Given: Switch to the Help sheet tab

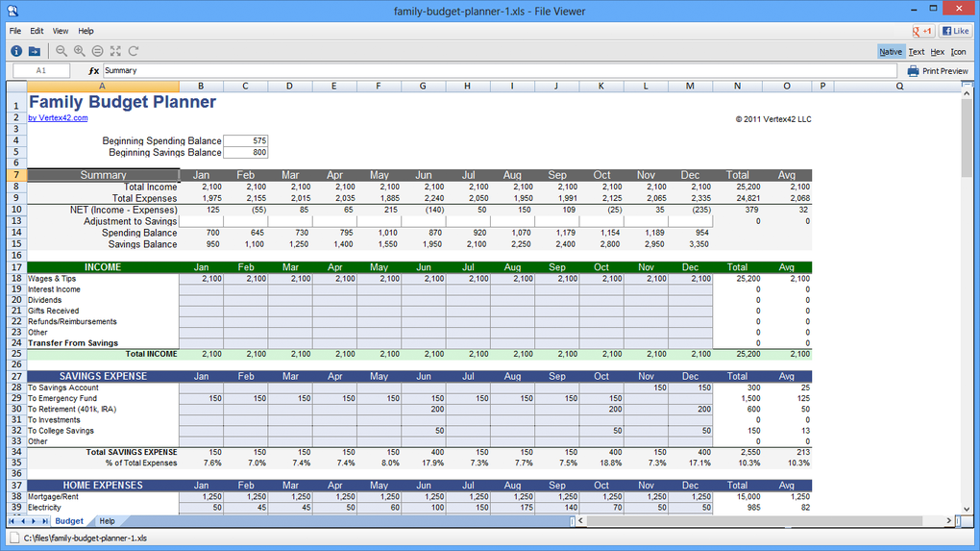Looking at the screenshot, I should (x=107, y=521).
